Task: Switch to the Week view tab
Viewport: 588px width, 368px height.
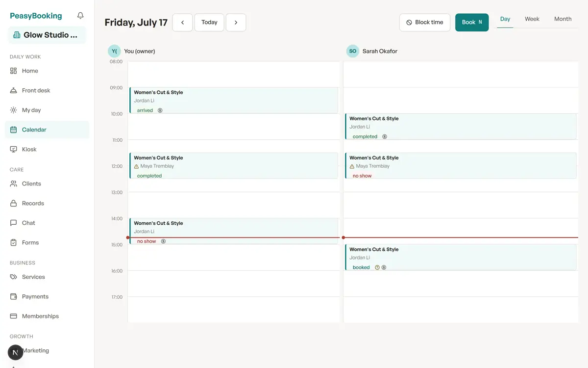Action: coord(532,19)
